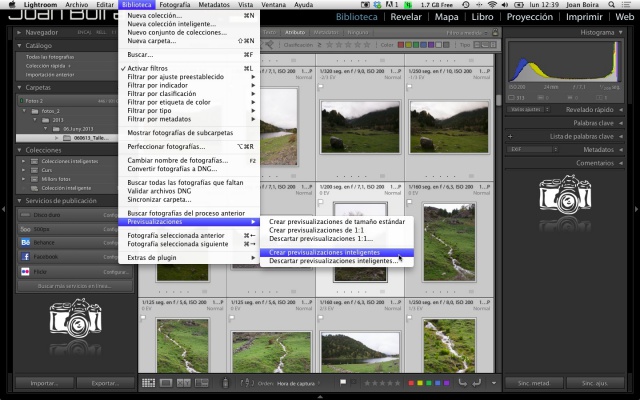The height and width of the screenshot is (400, 640).
Task: Collapse the Carpetas panel
Action: [x=19, y=87]
